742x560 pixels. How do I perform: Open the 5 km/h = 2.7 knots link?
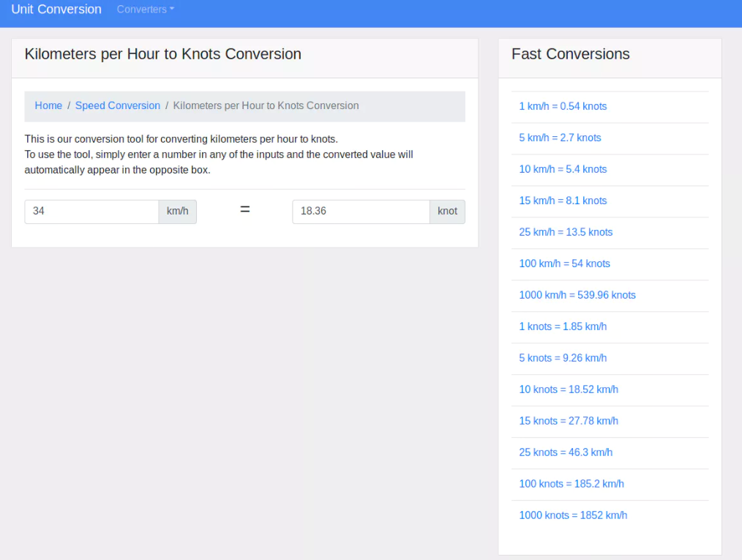click(560, 138)
